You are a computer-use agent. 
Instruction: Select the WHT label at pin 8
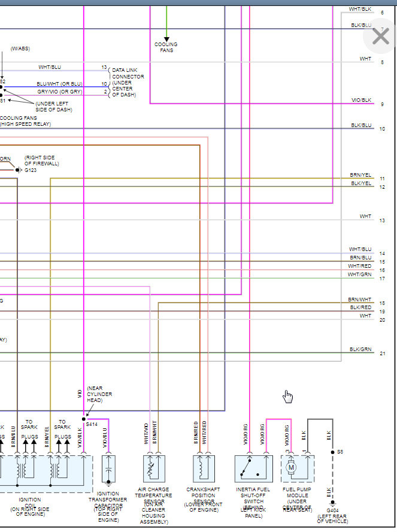pos(365,59)
